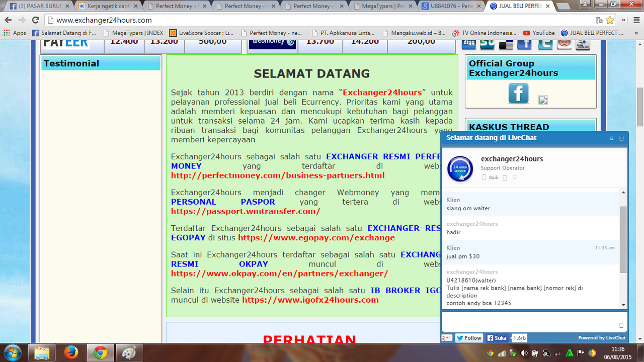644x362 pixels.
Task: Open Mangaku.web.id bookmark
Action: 414,33
